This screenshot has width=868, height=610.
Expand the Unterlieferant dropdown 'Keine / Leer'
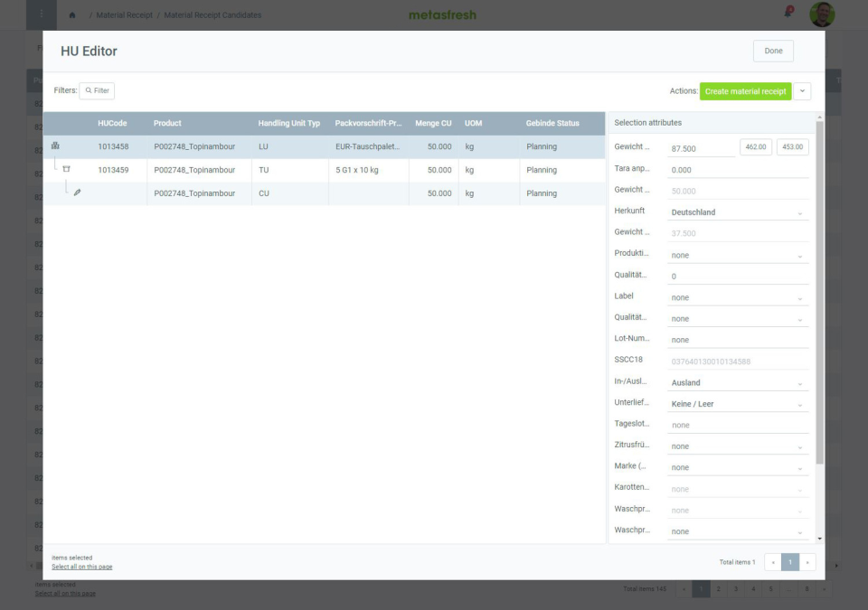pos(737,403)
